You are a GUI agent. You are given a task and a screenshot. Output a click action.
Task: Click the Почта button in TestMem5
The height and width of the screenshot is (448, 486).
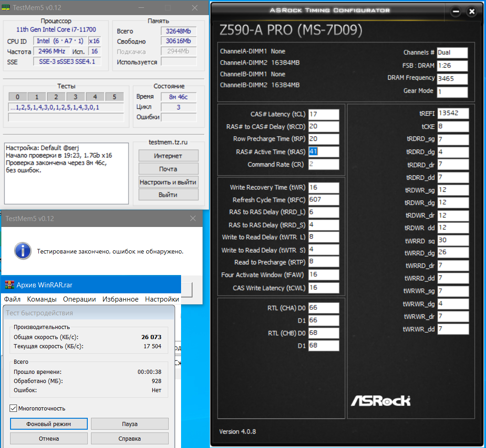pos(168,169)
